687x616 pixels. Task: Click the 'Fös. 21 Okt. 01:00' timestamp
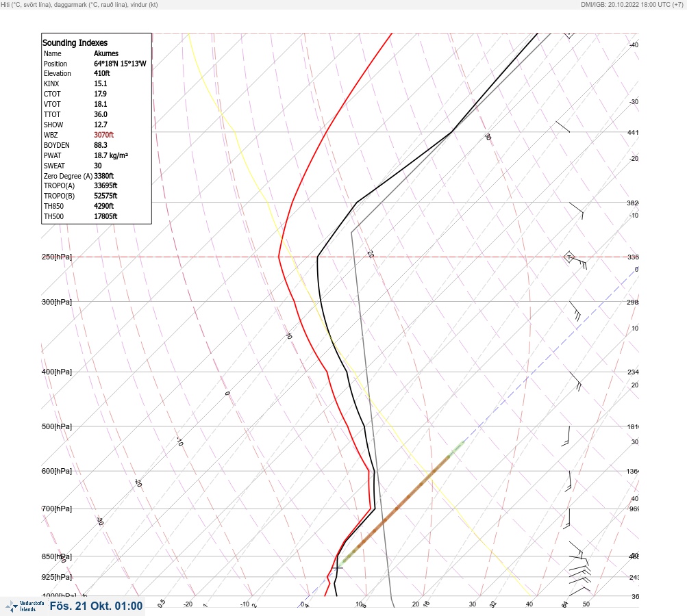(96, 606)
